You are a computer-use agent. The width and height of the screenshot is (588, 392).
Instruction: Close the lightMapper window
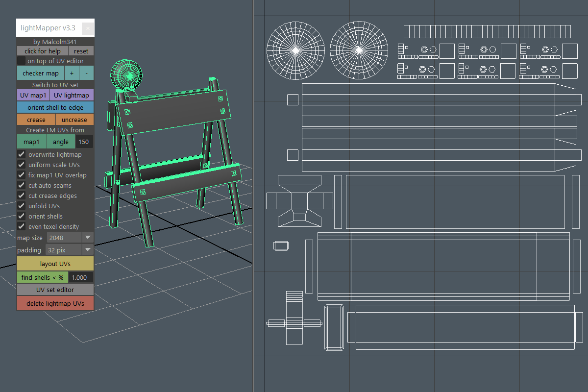88,28
